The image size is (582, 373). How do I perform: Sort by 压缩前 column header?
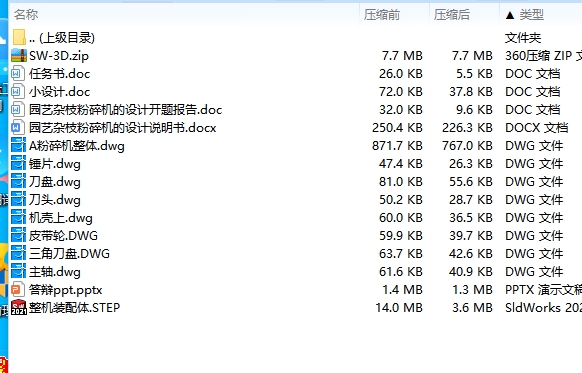pyautogui.click(x=382, y=15)
